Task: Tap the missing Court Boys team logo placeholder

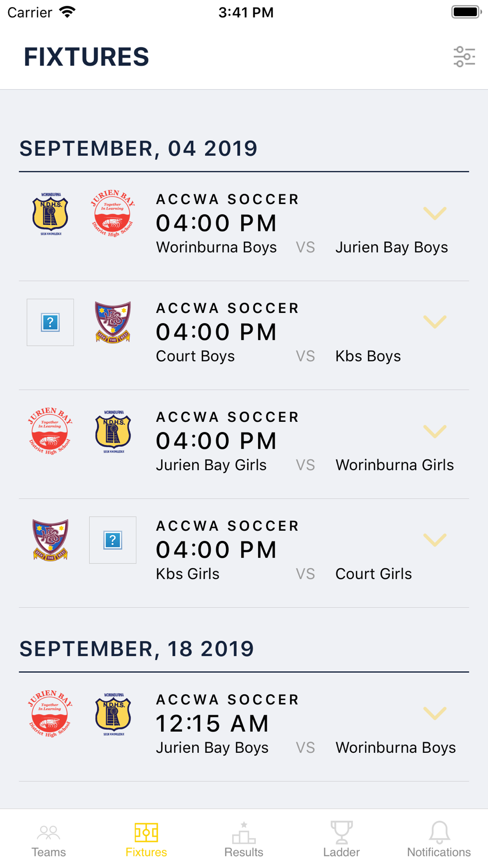Action: click(x=50, y=322)
